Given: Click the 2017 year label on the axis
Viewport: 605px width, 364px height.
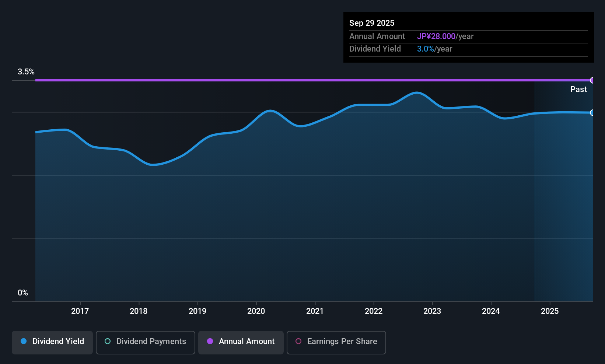Looking at the screenshot, I should tap(80, 311).
